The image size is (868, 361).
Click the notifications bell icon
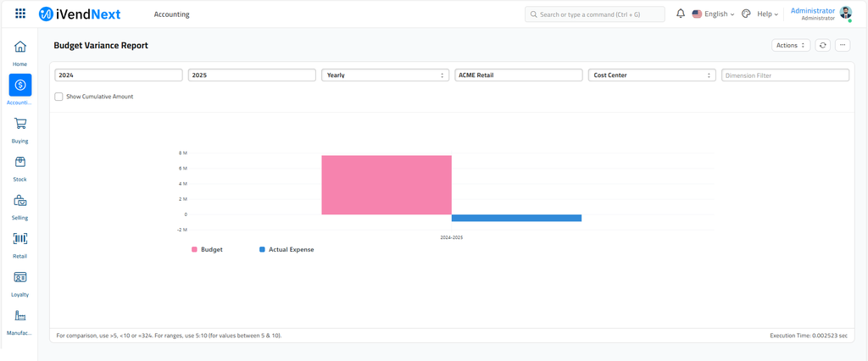click(x=681, y=14)
